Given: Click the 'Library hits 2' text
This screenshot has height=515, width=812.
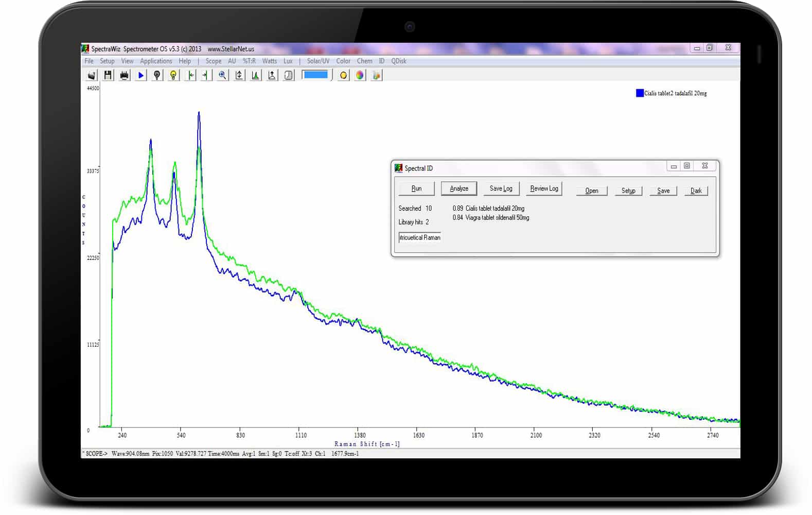Looking at the screenshot, I should point(414,222).
